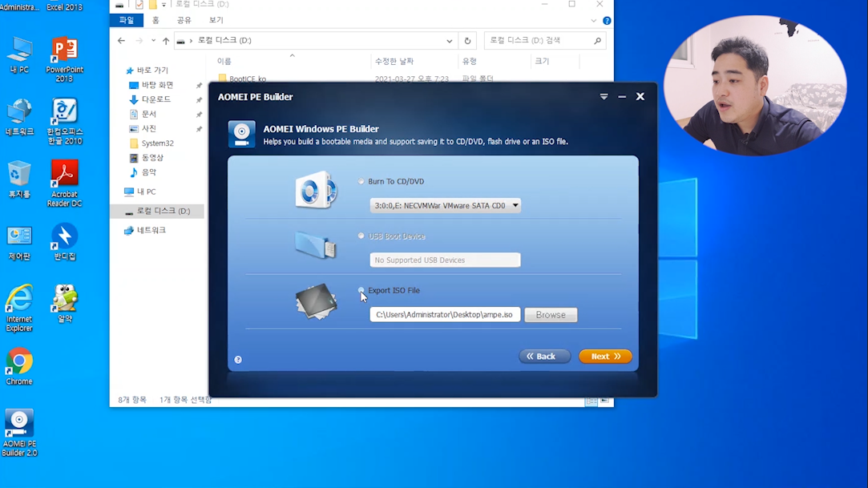Viewport: 868px width, 488px height.
Task: Select 동영상 in navigation pane
Action: 147,158
